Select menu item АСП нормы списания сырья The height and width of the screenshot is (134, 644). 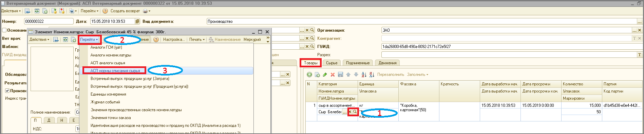[115, 71]
